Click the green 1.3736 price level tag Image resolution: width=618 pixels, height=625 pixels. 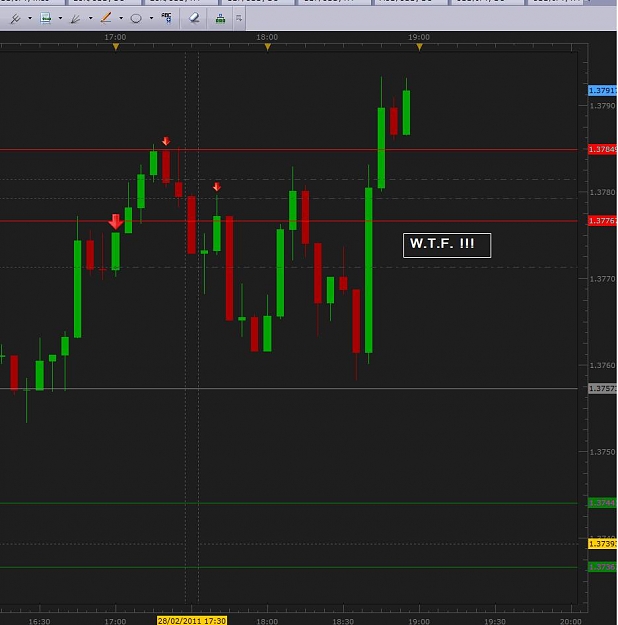coord(602,567)
